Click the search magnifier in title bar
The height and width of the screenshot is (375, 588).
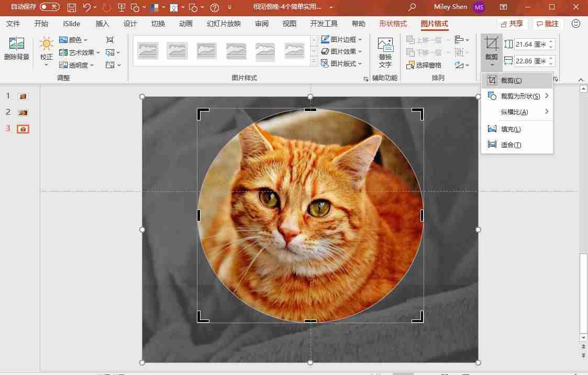412,7
